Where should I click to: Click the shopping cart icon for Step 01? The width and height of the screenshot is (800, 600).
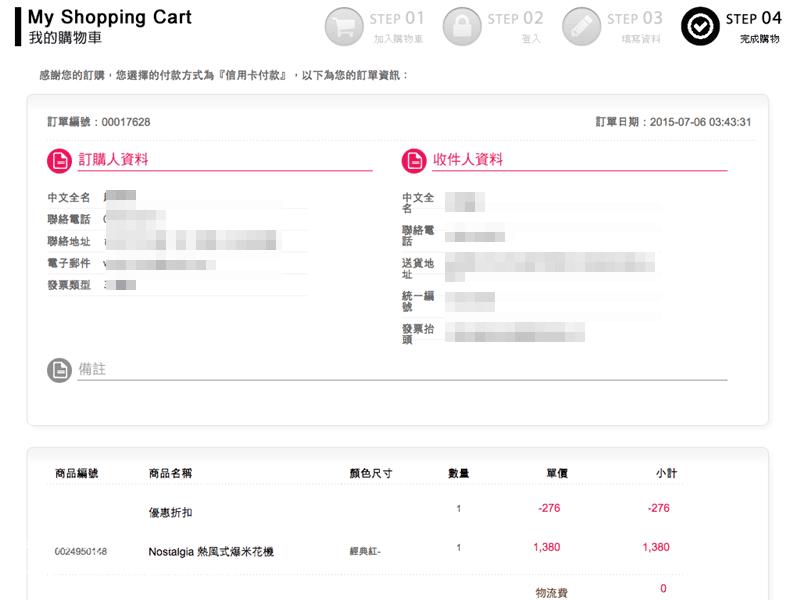coord(344,27)
